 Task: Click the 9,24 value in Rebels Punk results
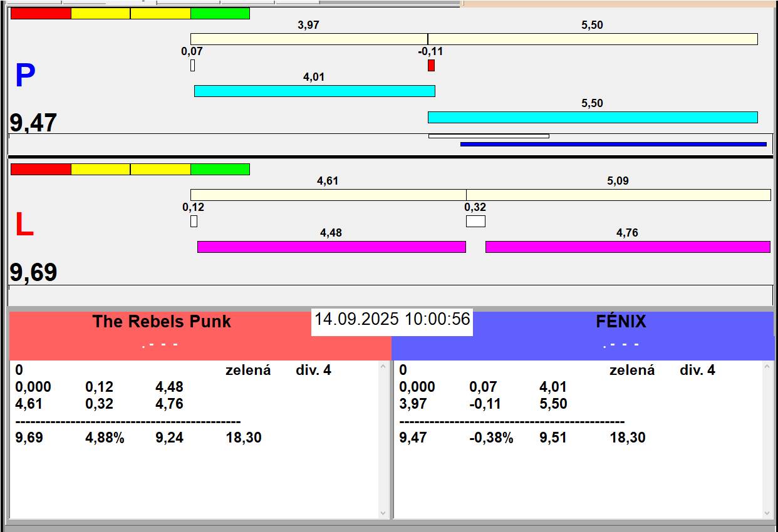170,438
